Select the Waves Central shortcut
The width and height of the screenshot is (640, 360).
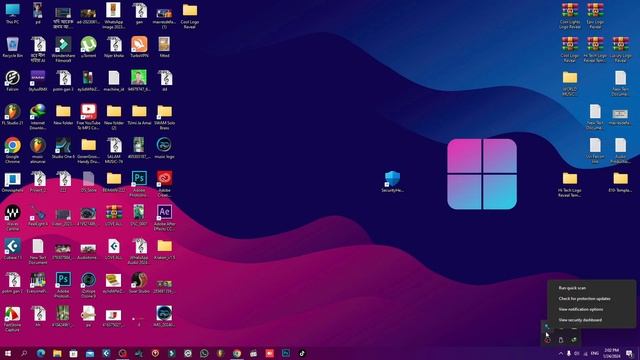(13, 218)
